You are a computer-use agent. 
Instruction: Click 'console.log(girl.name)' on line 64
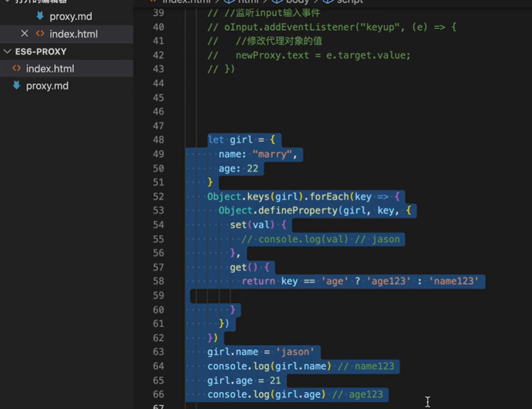tap(269, 366)
